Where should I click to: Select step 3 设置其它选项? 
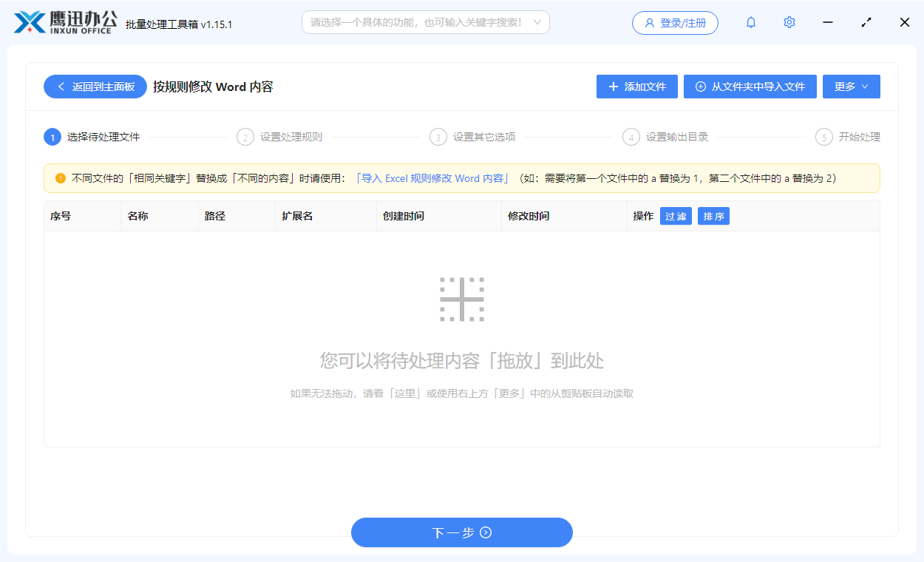pyautogui.click(x=472, y=137)
